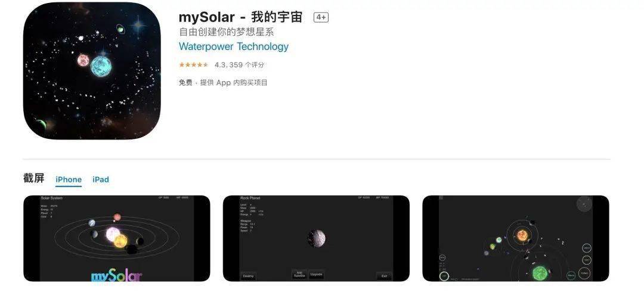Click the mySolar logo text in first screenshot
644x298 pixels.
(x=117, y=276)
